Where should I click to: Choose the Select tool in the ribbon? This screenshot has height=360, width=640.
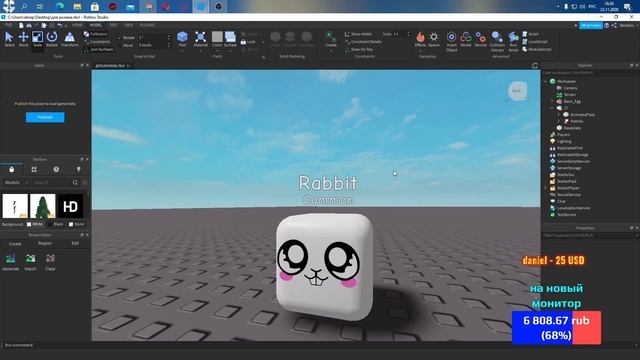[9, 39]
